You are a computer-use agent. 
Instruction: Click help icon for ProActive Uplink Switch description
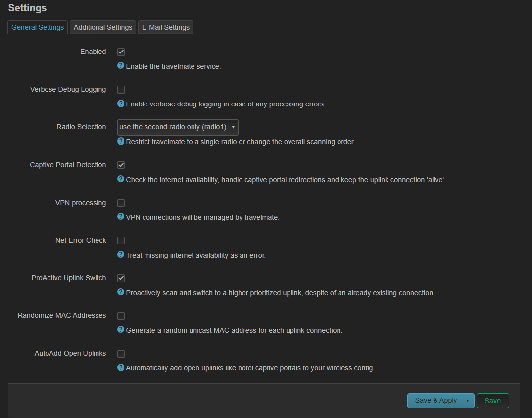click(120, 292)
